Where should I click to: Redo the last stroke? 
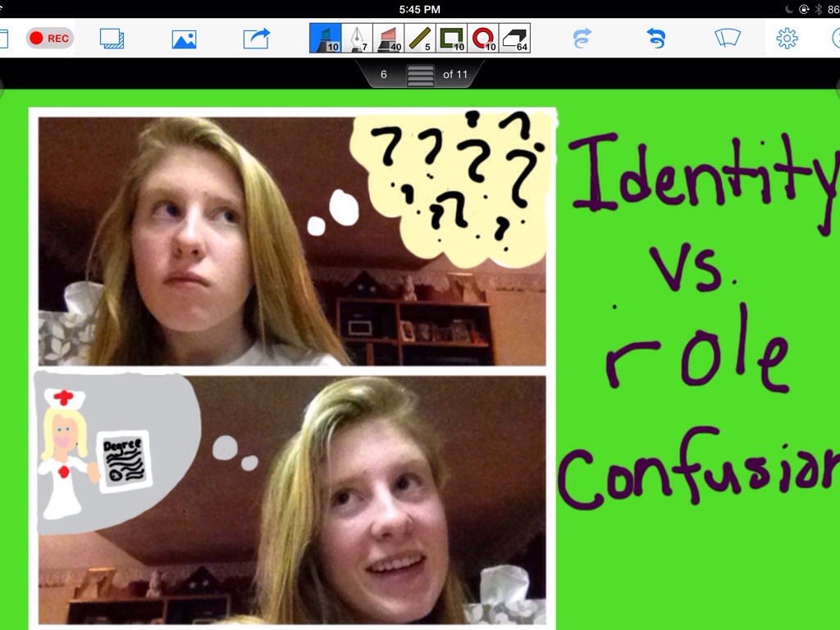point(582,39)
